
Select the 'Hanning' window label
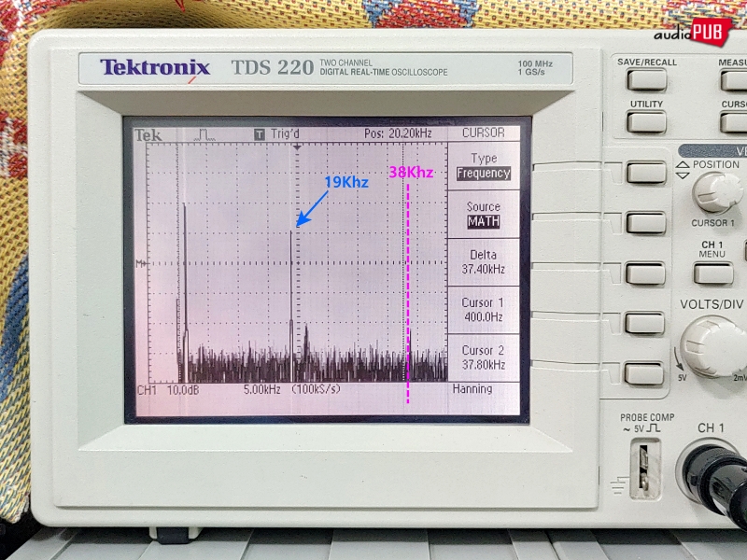point(472,389)
